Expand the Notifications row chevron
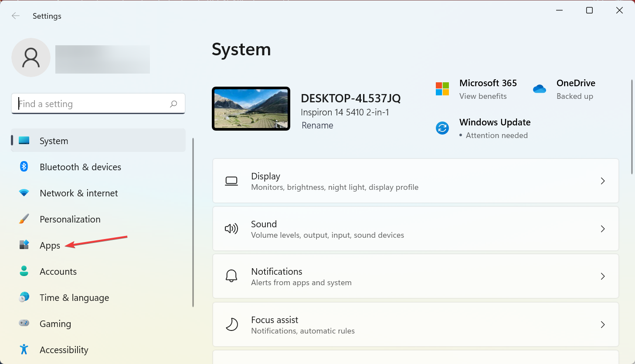Screen dimensions: 635x364 pos(603,276)
